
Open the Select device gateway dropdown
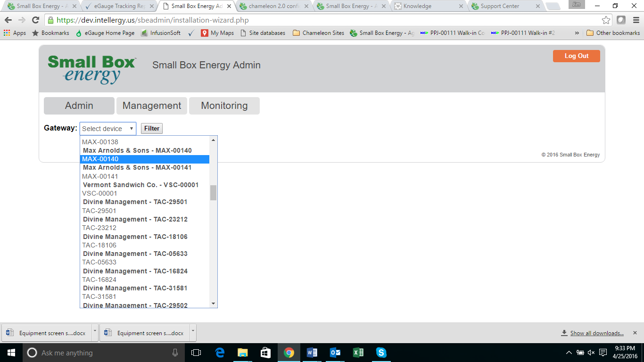pyautogui.click(x=108, y=128)
